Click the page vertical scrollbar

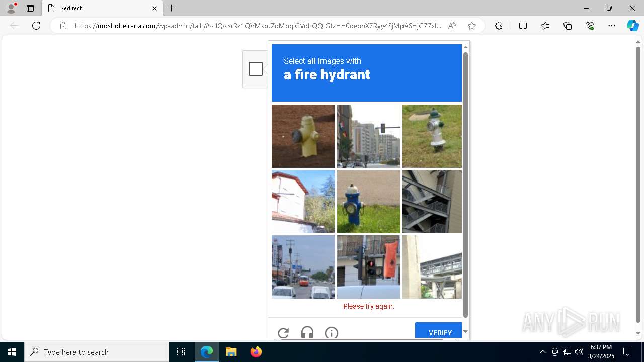point(638,185)
